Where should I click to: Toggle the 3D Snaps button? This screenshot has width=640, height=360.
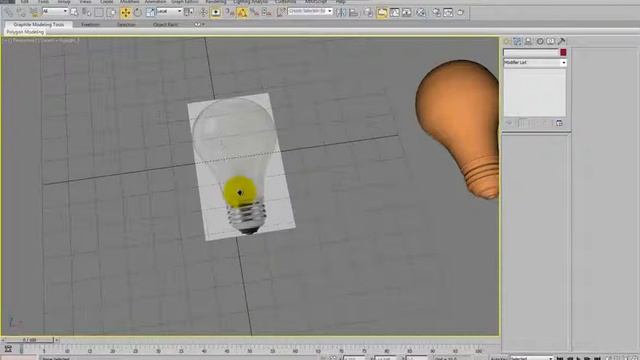click(x=230, y=13)
